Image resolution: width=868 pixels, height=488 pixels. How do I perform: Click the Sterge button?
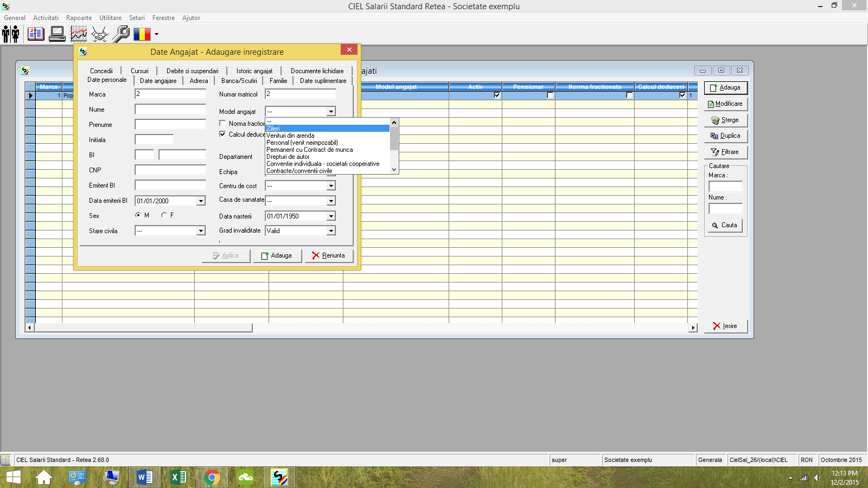point(726,120)
